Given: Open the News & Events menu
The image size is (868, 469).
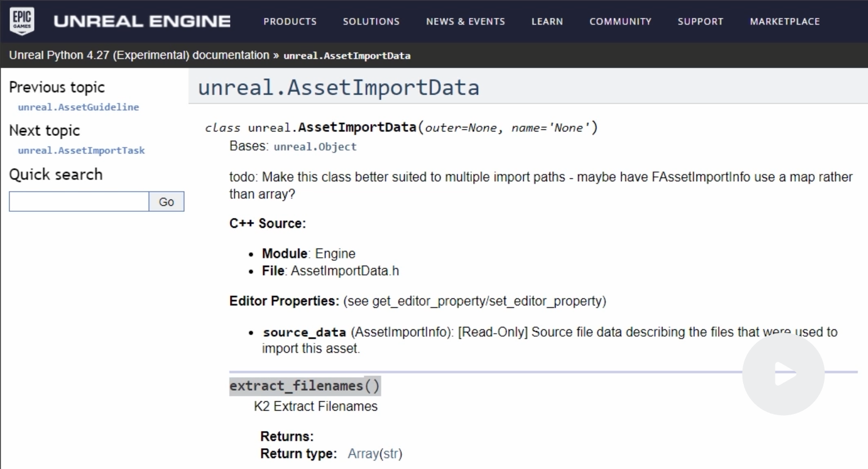Looking at the screenshot, I should coord(465,21).
